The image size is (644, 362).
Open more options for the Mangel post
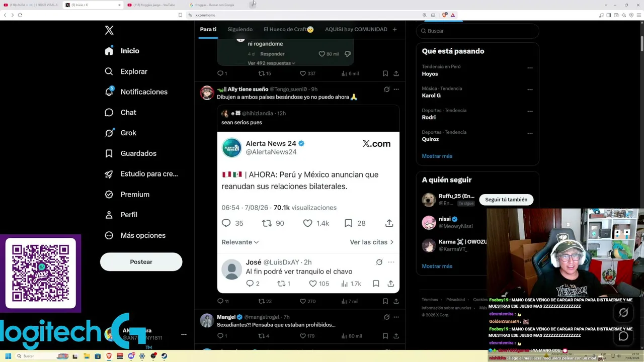coord(396,317)
